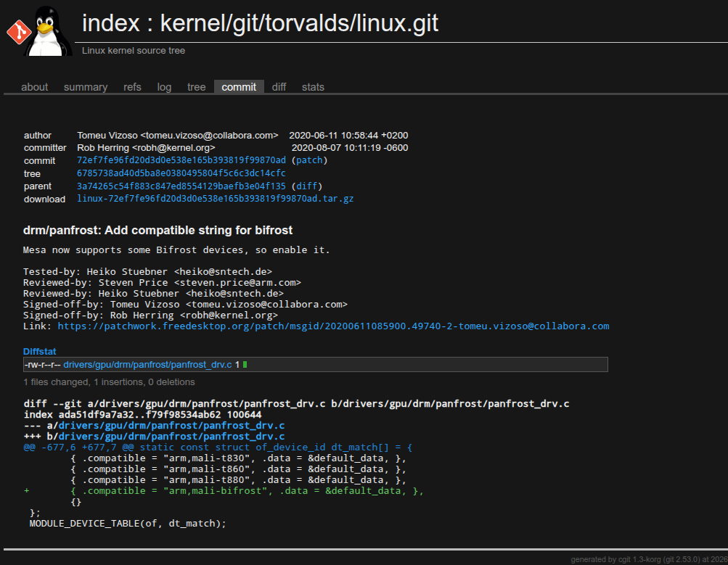Open commit hash 72ef7fe96fd2 link

(x=181, y=160)
